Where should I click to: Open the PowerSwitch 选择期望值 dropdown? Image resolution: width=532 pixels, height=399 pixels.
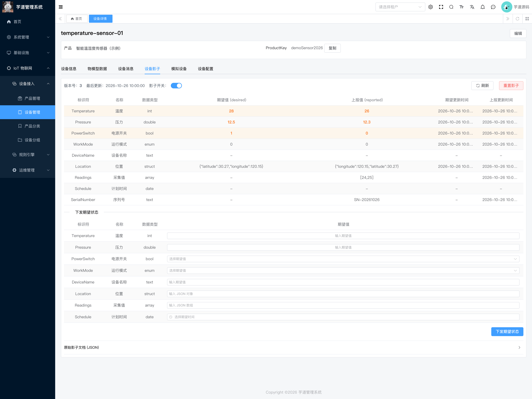click(343, 259)
